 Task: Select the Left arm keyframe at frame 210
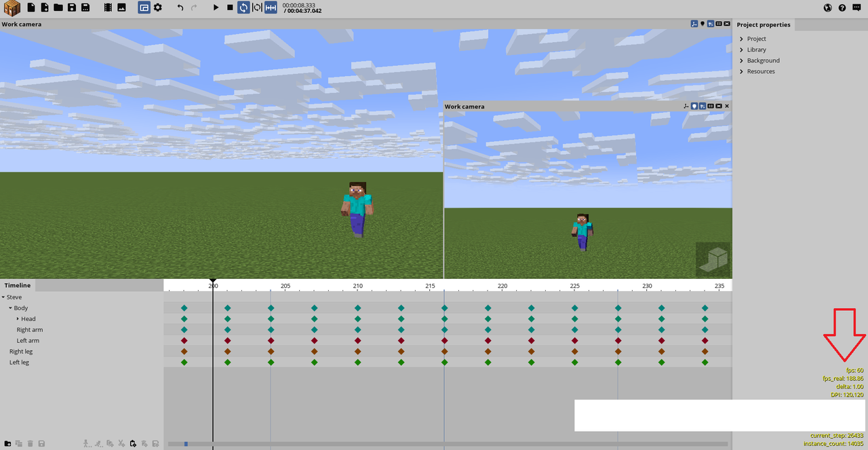coord(357,341)
